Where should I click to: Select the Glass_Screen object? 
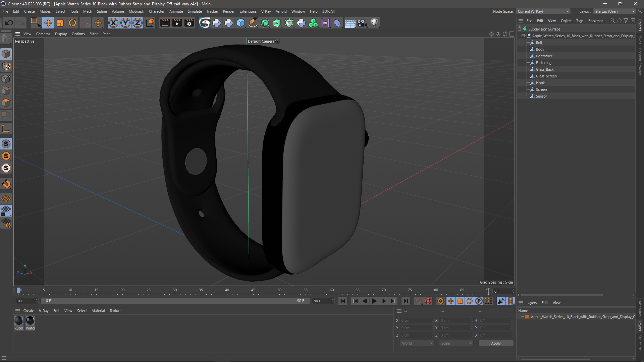(x=546, y=76)
